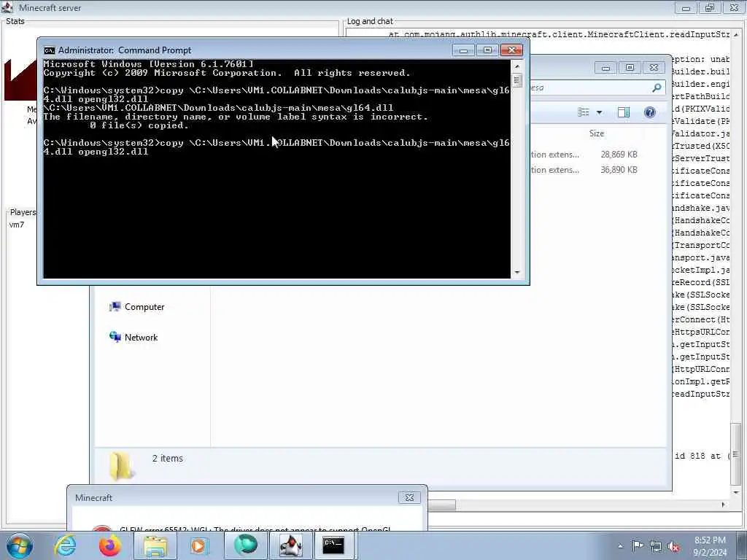
Task: Switch to Command Prompt taskbar icon
Action: [x=333, y=545]
